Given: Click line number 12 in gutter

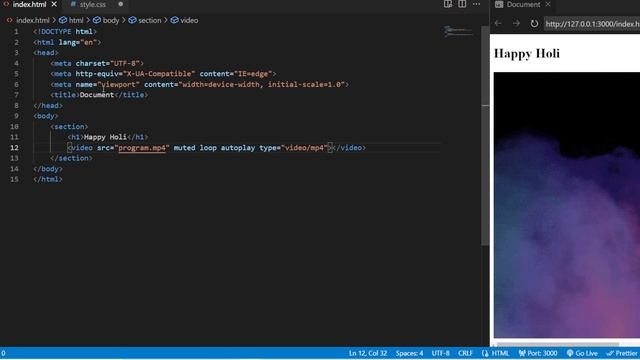Looking at the screenshot, I should coord(14,148).
